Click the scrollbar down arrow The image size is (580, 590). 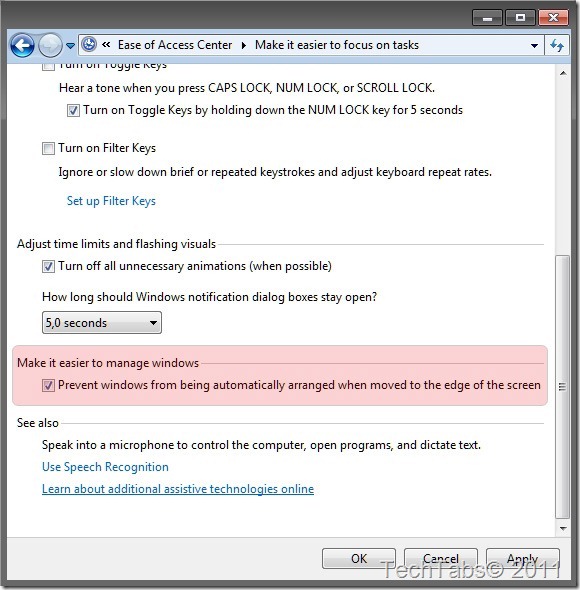[563, 529]
